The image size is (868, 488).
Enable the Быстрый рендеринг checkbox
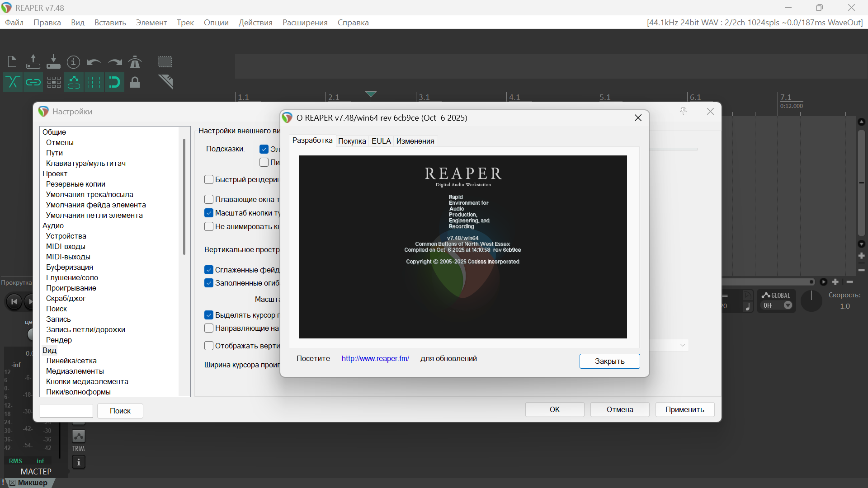(209, 179)
